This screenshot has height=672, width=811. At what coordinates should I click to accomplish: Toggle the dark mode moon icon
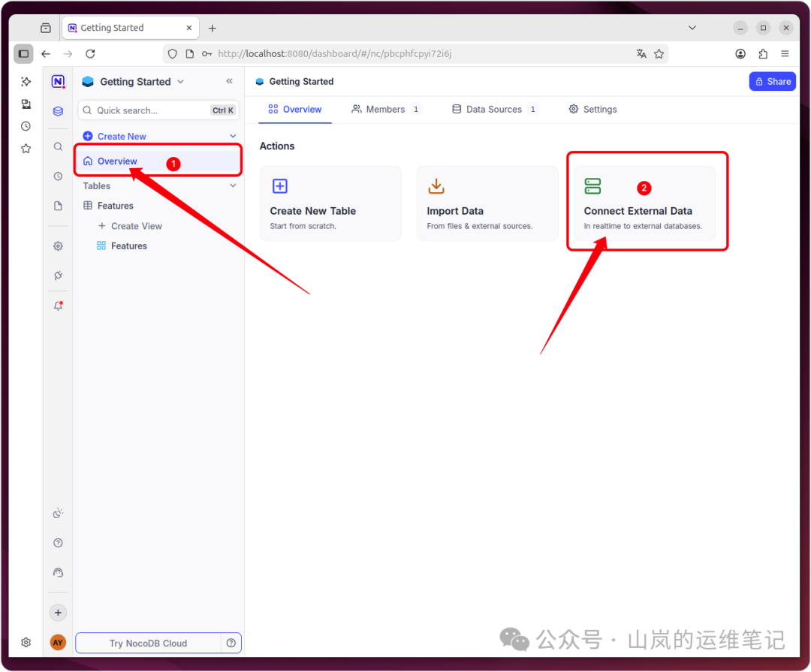58,513
